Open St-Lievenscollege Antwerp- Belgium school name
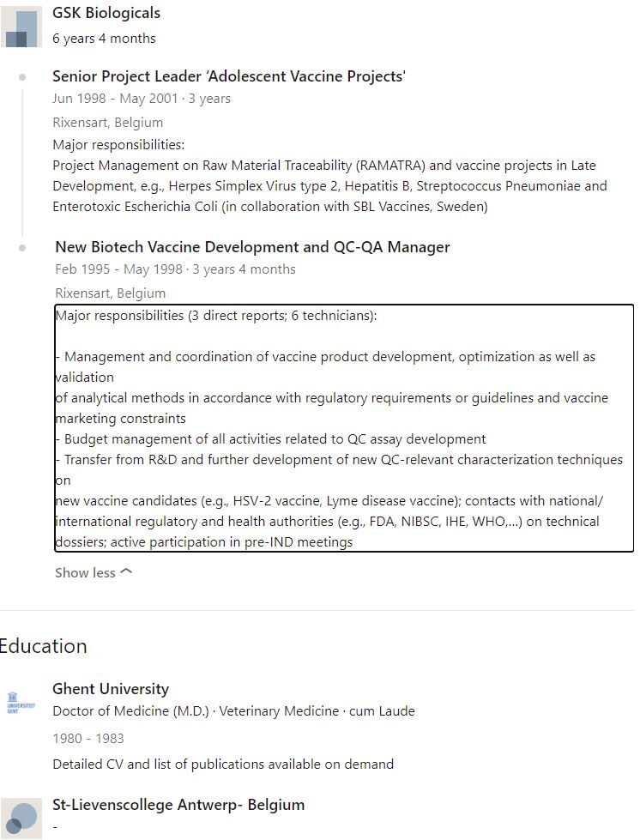The width and height of the screenshot is (640, 840). coord(178,805)
